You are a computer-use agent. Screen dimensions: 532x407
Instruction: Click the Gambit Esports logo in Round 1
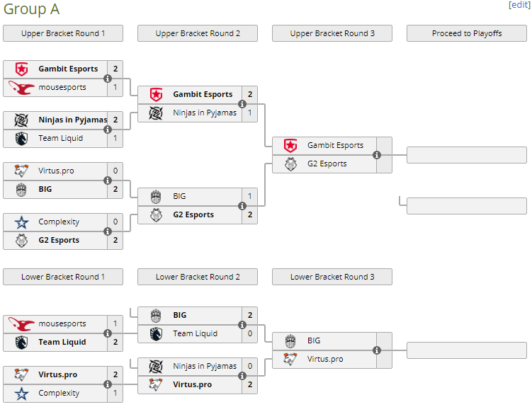tap(21, 69)
